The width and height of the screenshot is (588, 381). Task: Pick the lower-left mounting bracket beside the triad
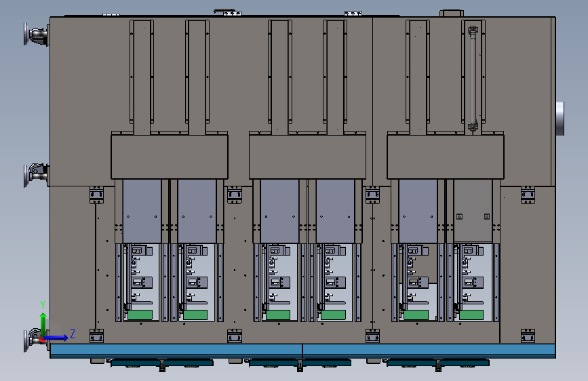[96, 336]
